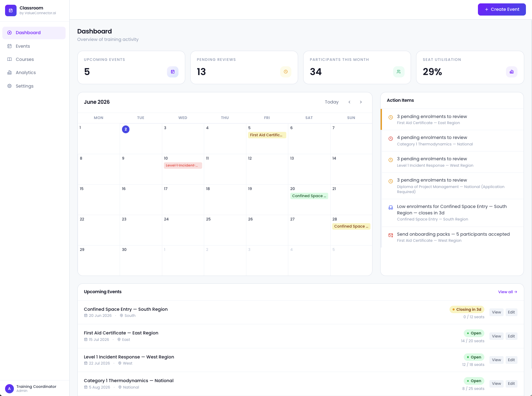Open the Confined Space event on June 28
This screenshot has width=532, height=396.
pyautogui.click(x=351, y=226)
